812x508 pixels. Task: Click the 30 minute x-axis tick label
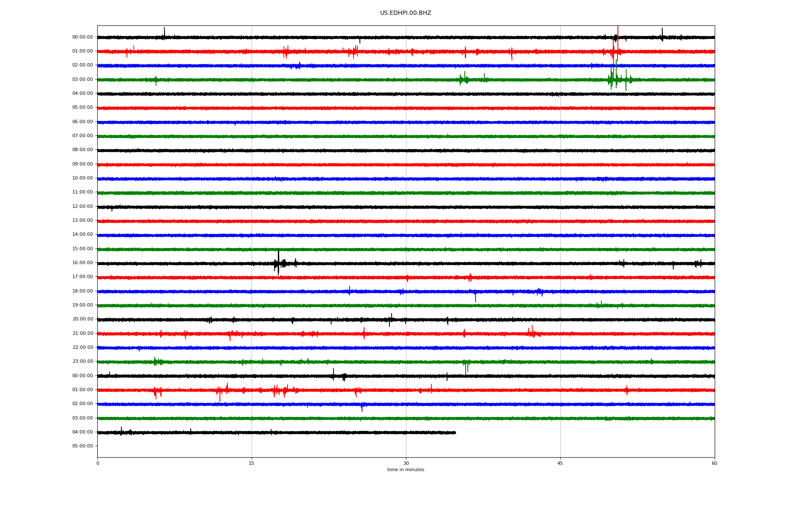pyautogui.click(x=406, y=463)
